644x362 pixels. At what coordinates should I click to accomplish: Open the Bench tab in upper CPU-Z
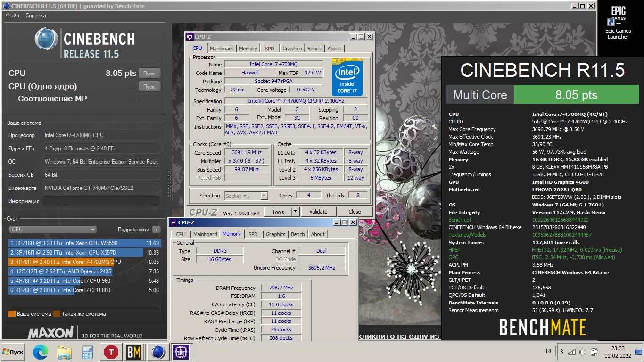pyautogui.click(x=314, y=49)
